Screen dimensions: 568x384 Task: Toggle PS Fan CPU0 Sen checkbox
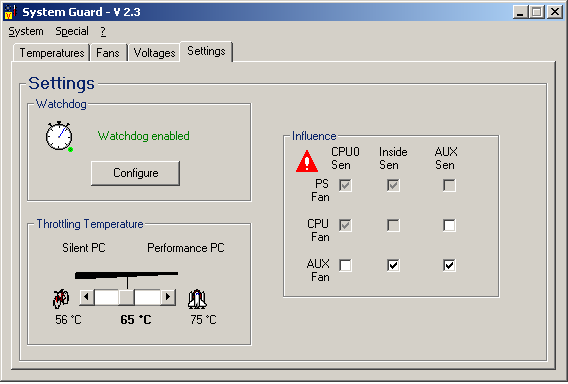(345, 185)
